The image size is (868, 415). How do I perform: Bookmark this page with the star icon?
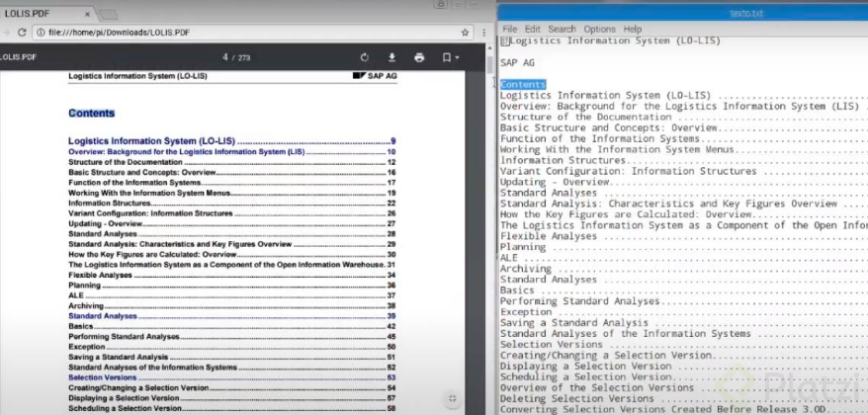pos(465,32)
